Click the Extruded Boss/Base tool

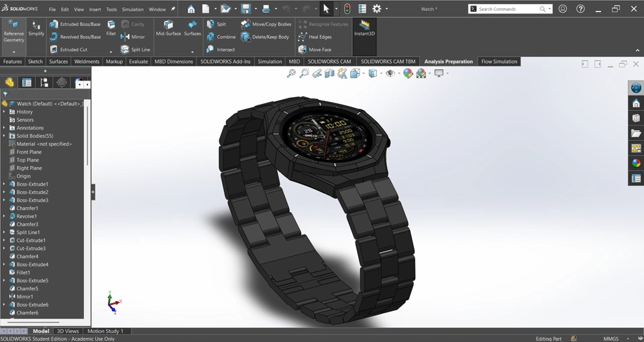coord(75,24)
